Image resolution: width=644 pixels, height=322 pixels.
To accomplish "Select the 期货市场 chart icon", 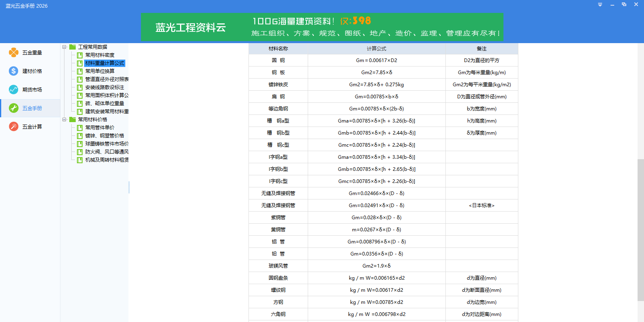I will tap(14, 89).
